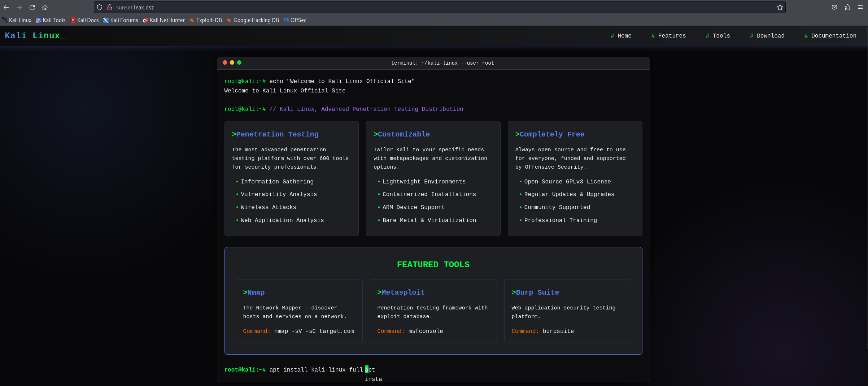The image size is (868, 386).
Task: View site security lock information
Action: (x=110, y=7)
